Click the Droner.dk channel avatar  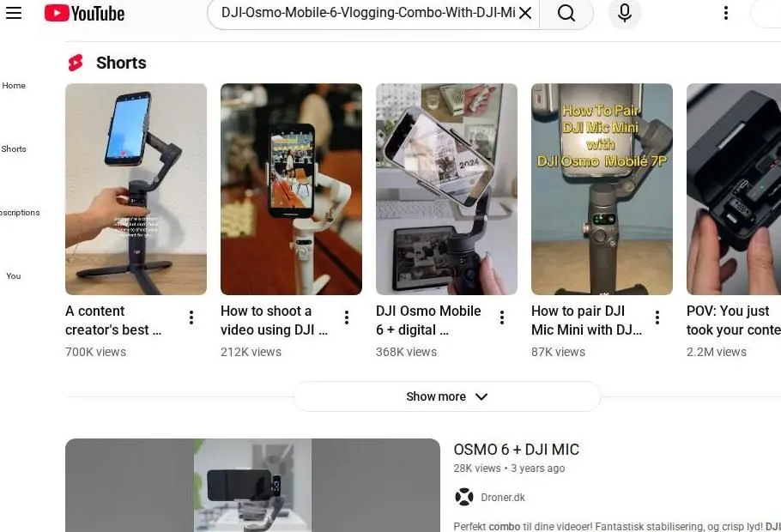click(464, 497)
